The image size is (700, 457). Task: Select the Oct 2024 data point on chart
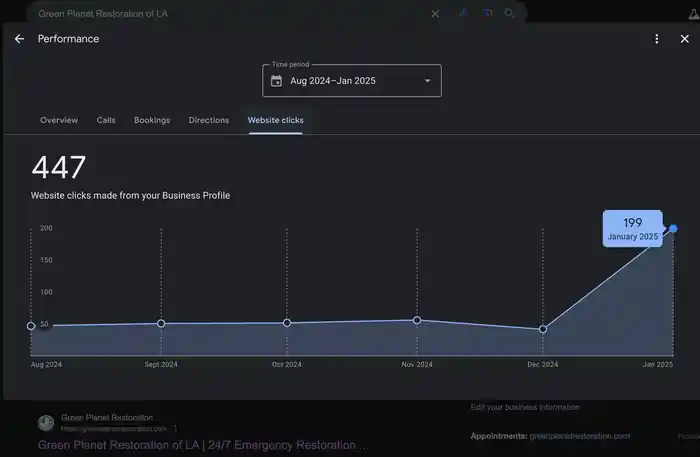tap(287, 323)
